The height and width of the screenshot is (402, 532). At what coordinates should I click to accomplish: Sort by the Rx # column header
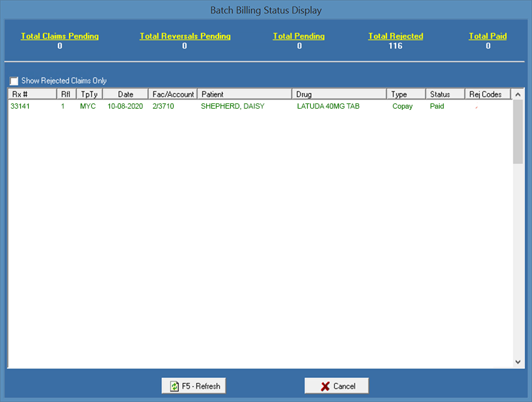click(32, 94)
